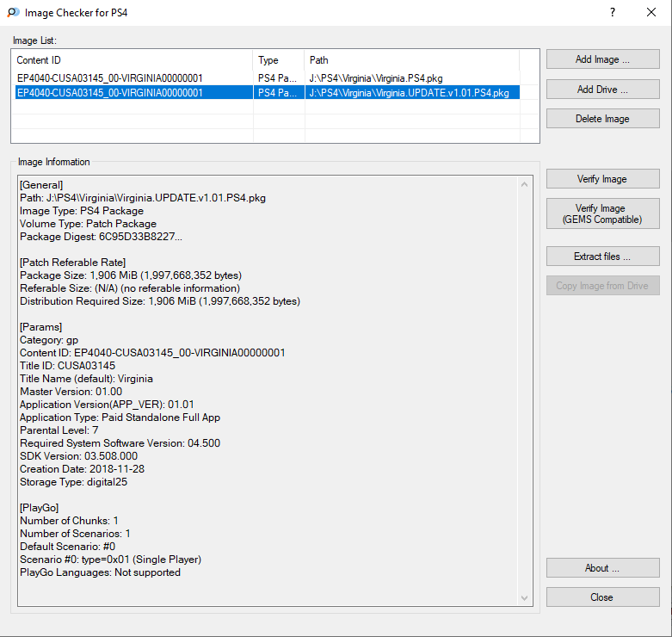Screen dimensions: 672x637
Task: Click the Distribution Required Size line
Action: [160, 301]
